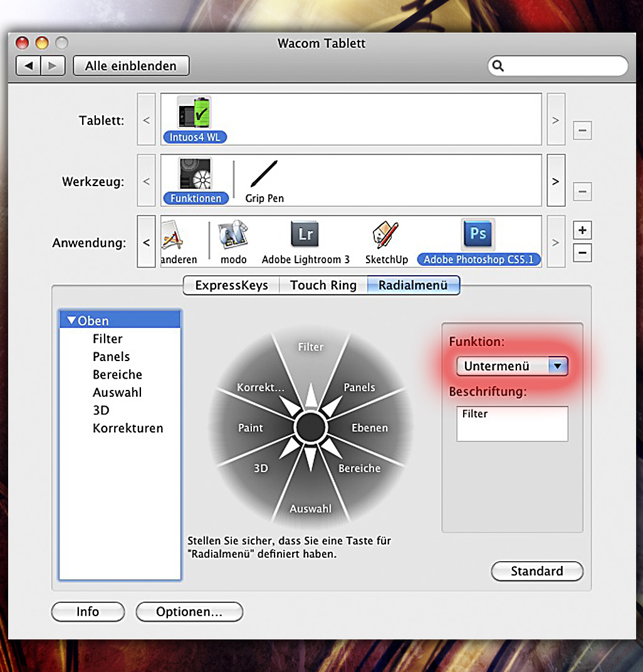
Task: Collapse the Oben tree node
Action: (71, 321)
